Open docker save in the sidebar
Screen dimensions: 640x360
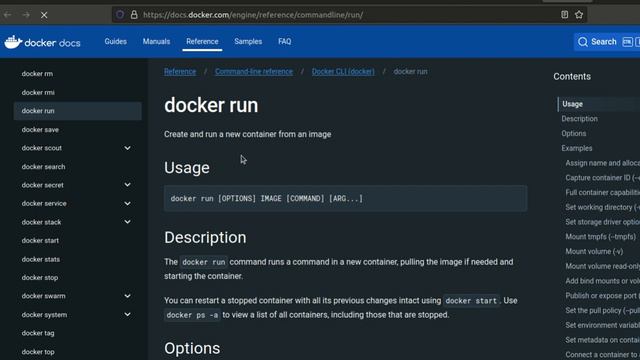tap(40, 130)
